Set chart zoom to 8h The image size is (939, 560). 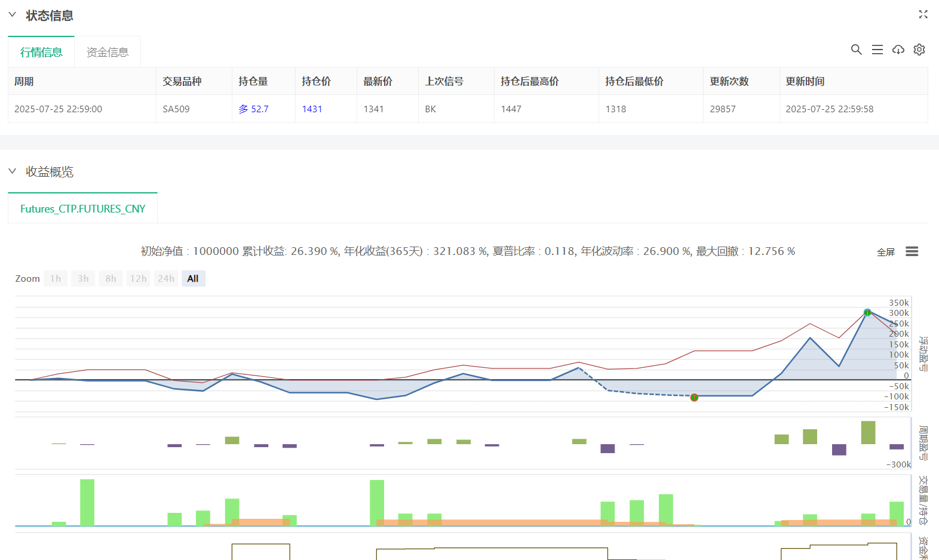(x=111, y=278)
